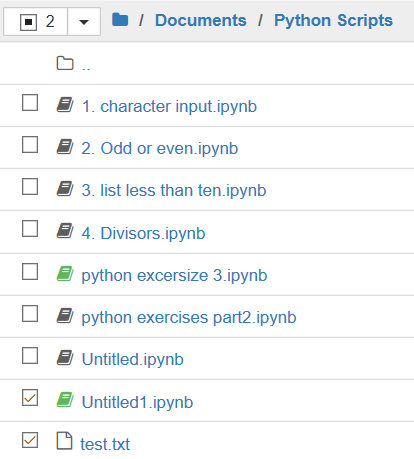The image size is (414, 459).
Task: Click green running notebook icon for python excersize 3
Action: [65, 274]
